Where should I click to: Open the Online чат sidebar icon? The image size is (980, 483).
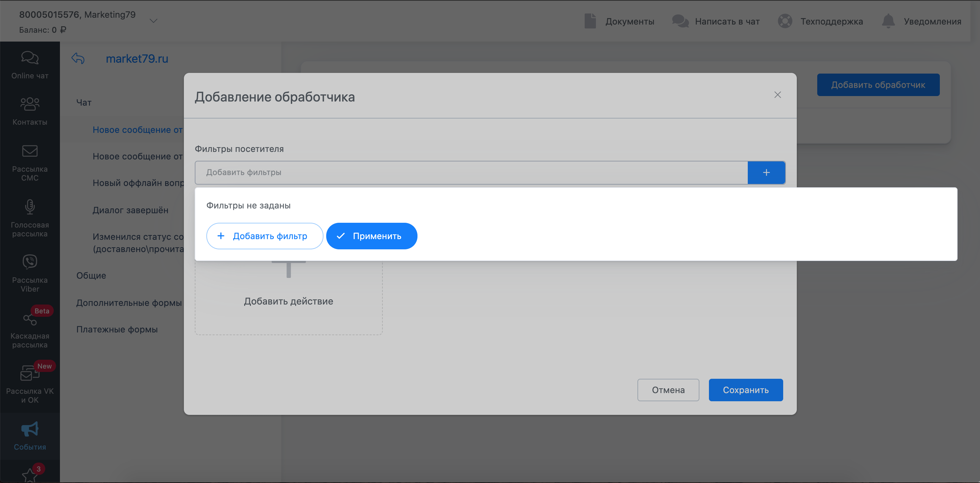(30, 59)
